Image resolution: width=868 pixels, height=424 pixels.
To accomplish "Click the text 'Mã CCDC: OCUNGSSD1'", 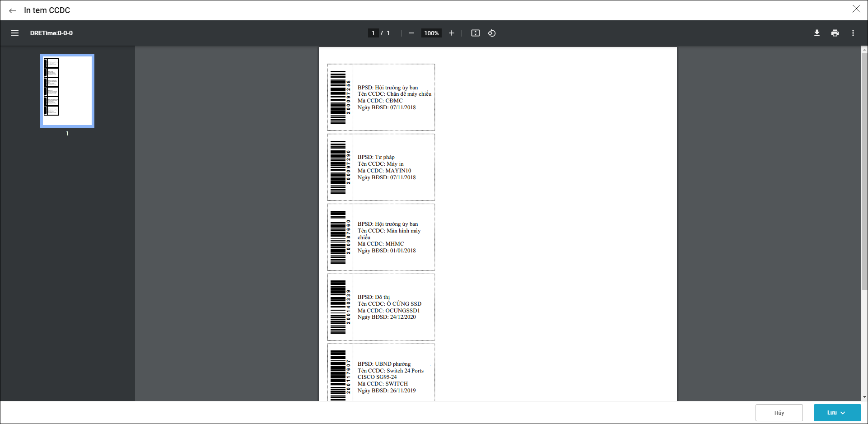I will coord(389,311).
